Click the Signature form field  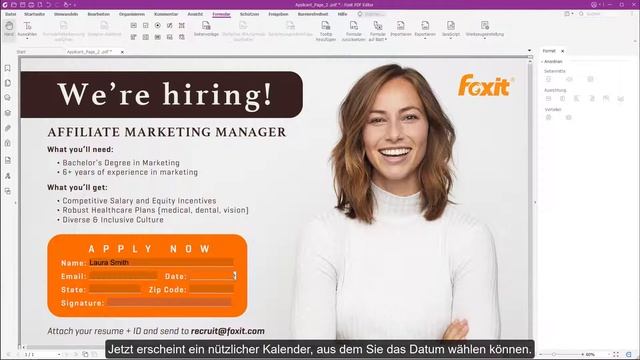pyautogui.click(x=169, y=302)
